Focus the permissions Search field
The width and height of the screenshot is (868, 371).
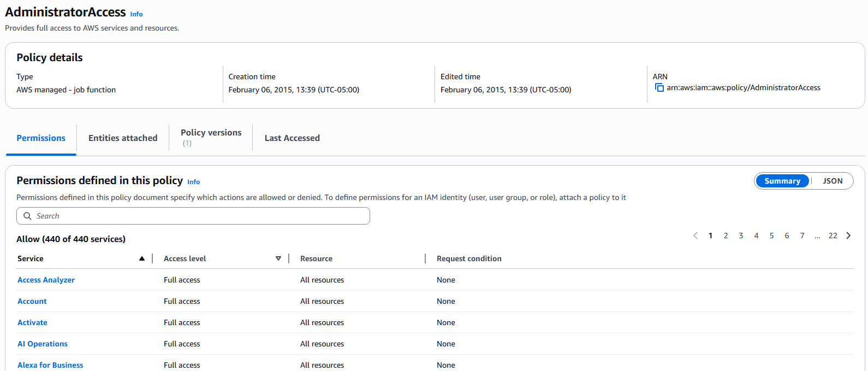pyautogui.click(x=193, y=216)
